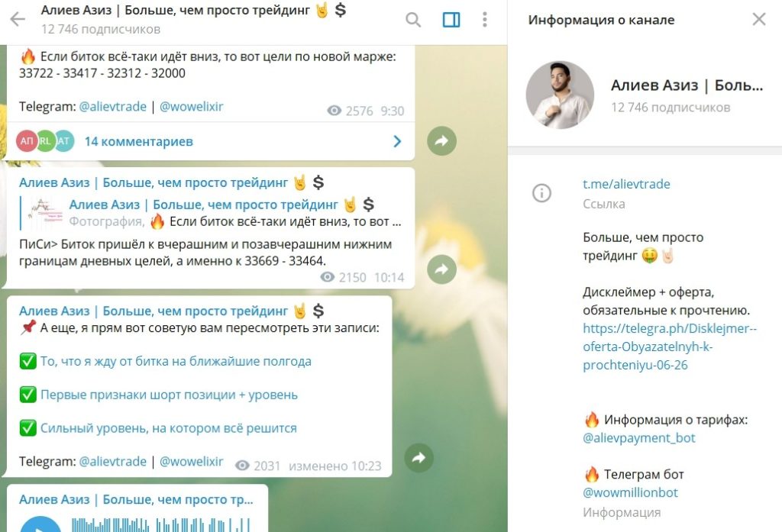Expand the 14 комментариев thread chevron
This screenshot has width=782, height=532.
397,142
